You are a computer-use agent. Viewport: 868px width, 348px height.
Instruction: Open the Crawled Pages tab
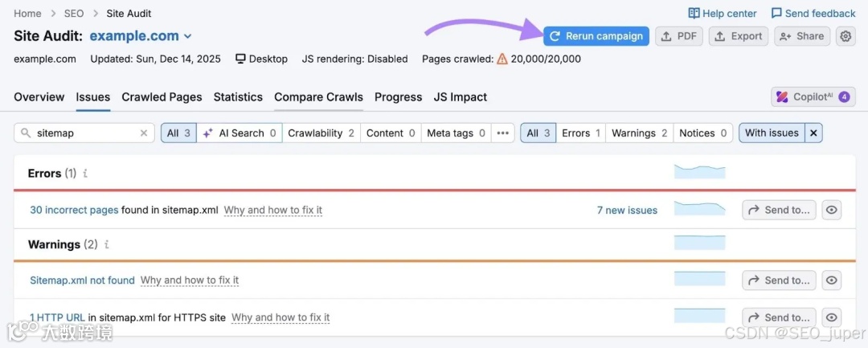coord(162,96)
